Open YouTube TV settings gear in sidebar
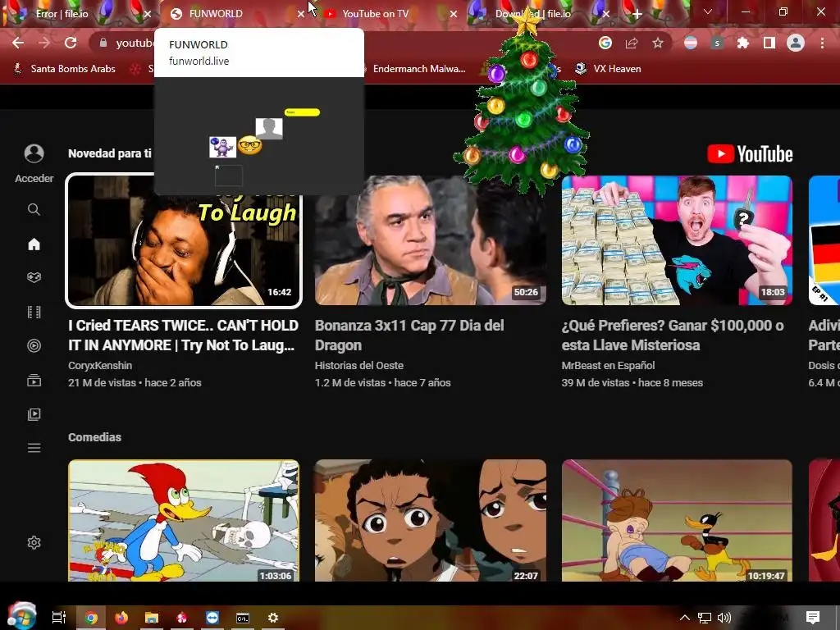840x630 pixels. 34,543
